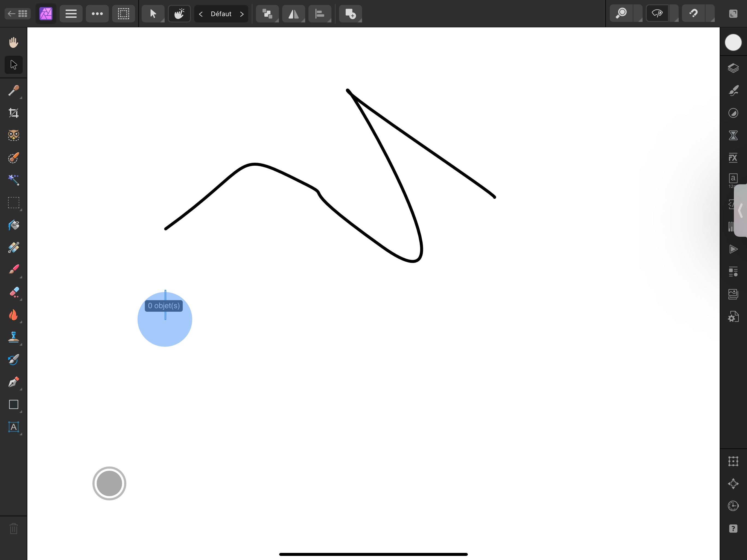The image size is (747, 560).
Task: Open the Affinity Photo persona menu
Action: 46,13
